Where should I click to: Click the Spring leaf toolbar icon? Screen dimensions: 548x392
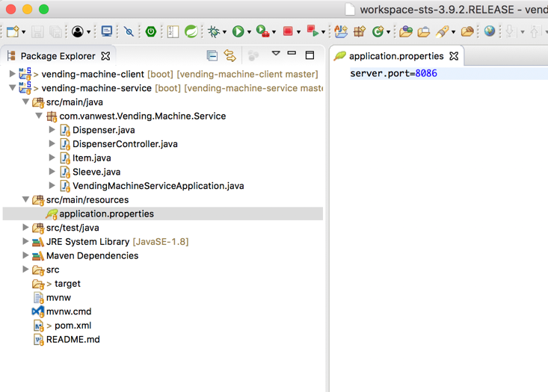(x=191, y=32)
